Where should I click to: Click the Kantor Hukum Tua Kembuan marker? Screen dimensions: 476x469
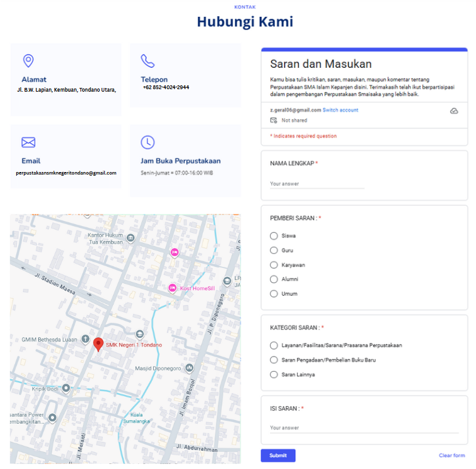point(130,238)
